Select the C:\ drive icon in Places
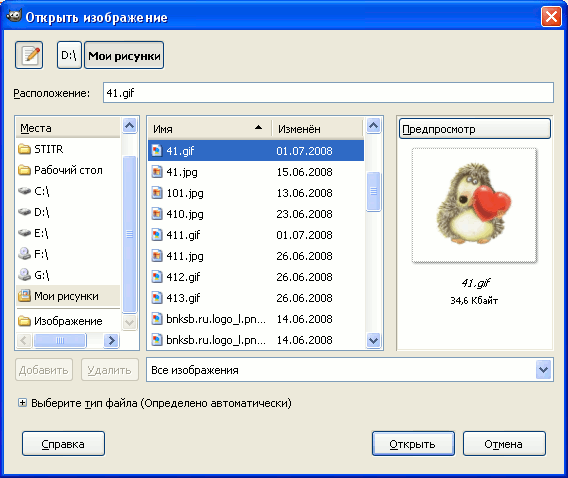The width and height of the screenshot is (568, 478). coord(25,191)
